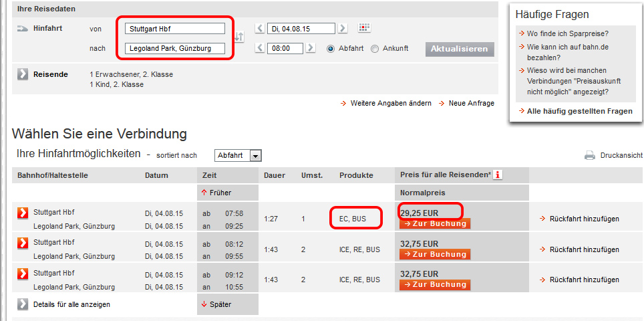The width and height of the screenshot is (644, 321).
Task: Open the Druckansicht print view link
Action: [621, 155]
